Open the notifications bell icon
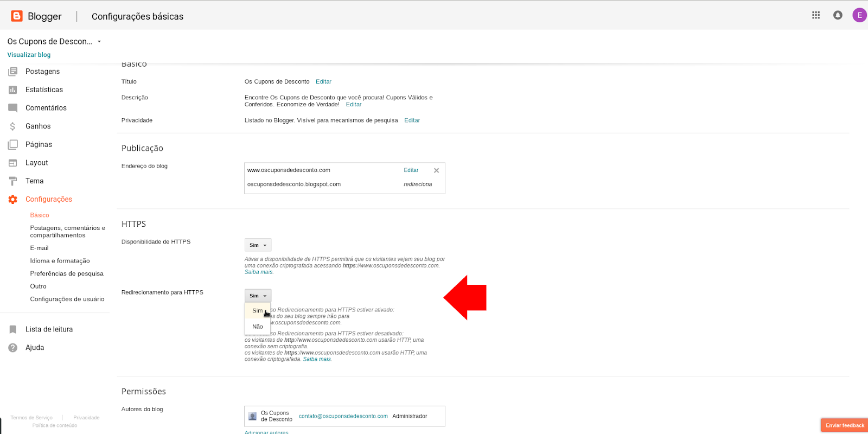 tap(838, 15)
